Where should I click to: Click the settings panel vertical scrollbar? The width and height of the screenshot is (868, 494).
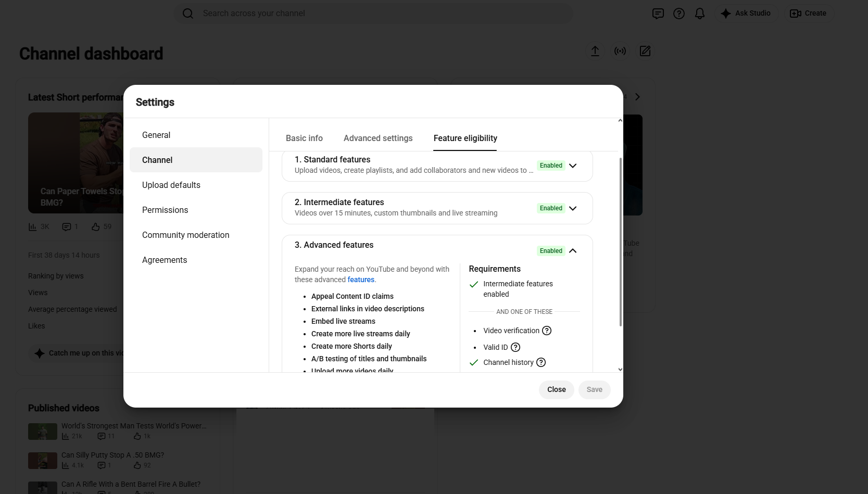click(620, 242)
